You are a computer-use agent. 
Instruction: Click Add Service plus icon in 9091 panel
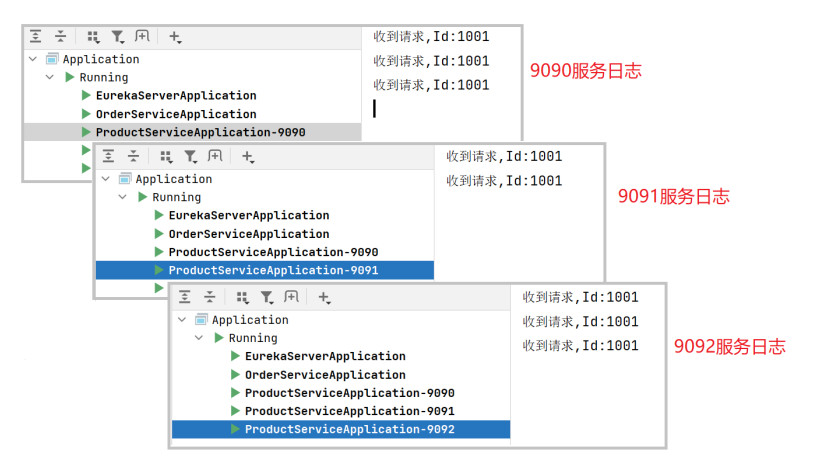(248, 157)
